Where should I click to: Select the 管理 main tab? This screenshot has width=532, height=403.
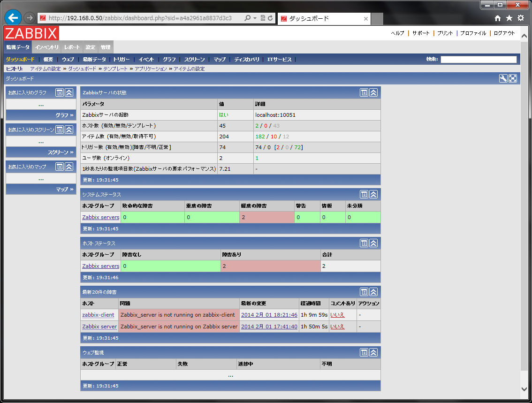tap(106, 47)
